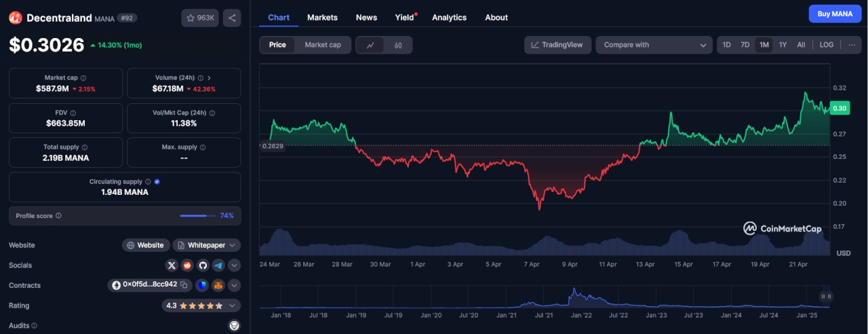Open the GitHub social link
Screen dimensions: 868x334
click(x=203, y=265)
